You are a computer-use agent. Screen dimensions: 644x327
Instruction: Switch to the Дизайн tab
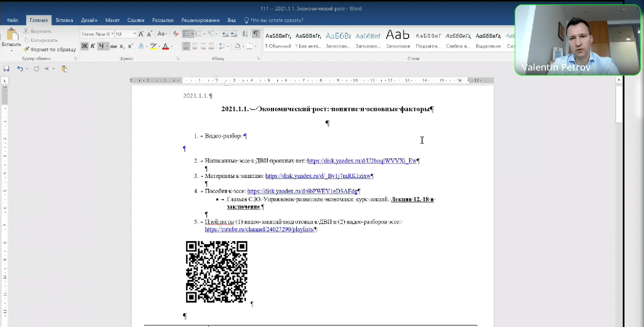[x=89, y=20]
